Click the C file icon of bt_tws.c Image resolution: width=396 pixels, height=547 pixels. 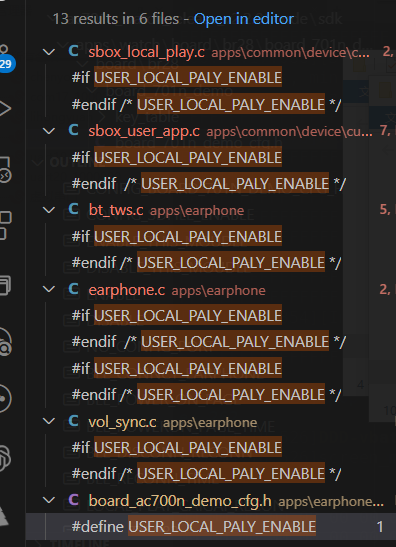tap(74, 209)
